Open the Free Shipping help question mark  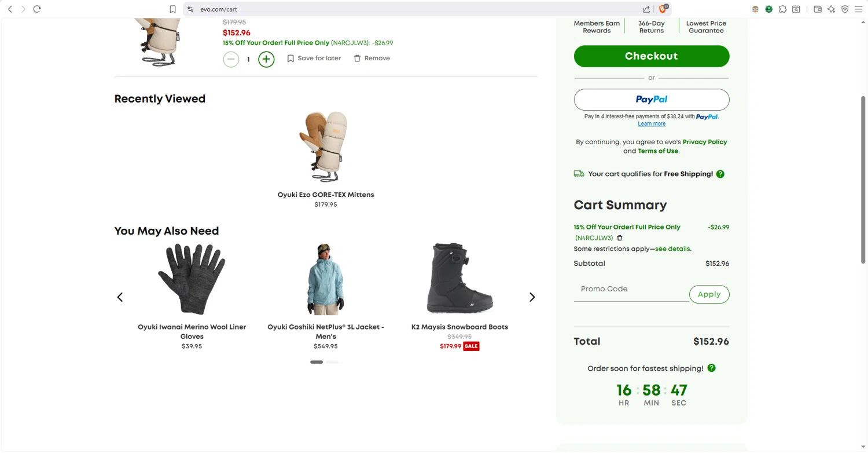click(x=720, y=174)
